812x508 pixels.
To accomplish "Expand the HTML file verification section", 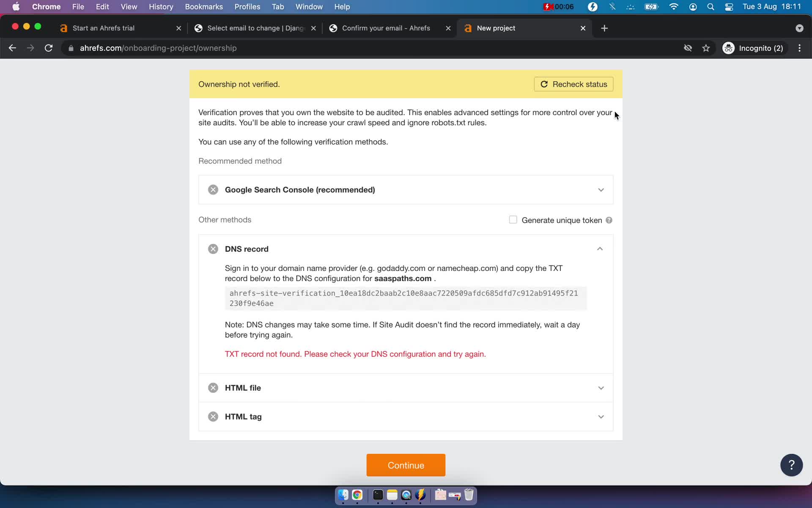I will pos(601,387).
